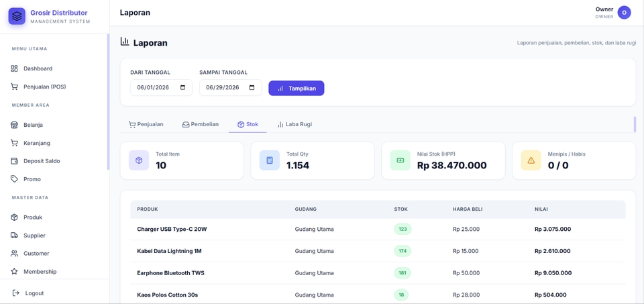Click Earphone Bluetooth TWS product

pos(170,272)
